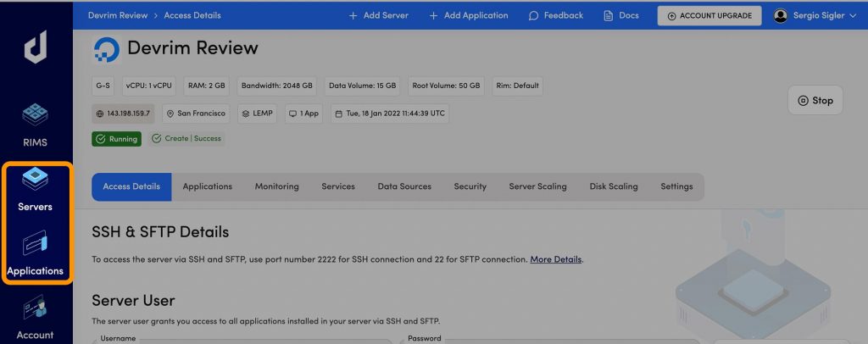Open the RIMS section icon
The width and height of the screenshot is (868, 344).
point(36,115)
